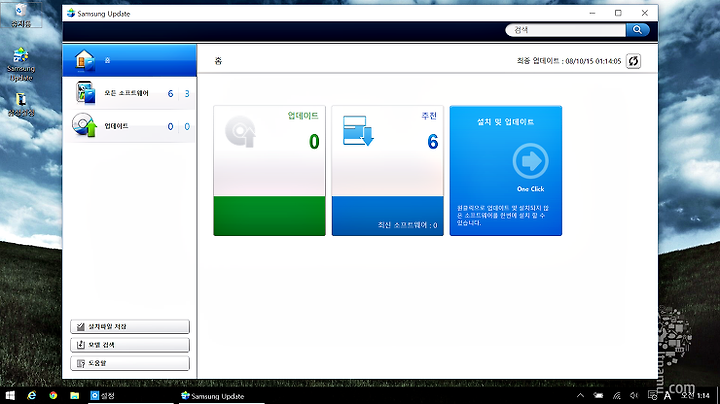The width and height of the screenshot is (720, 404).
Task: Select the Home tab row in sidebar
Action: pos(129,61)
